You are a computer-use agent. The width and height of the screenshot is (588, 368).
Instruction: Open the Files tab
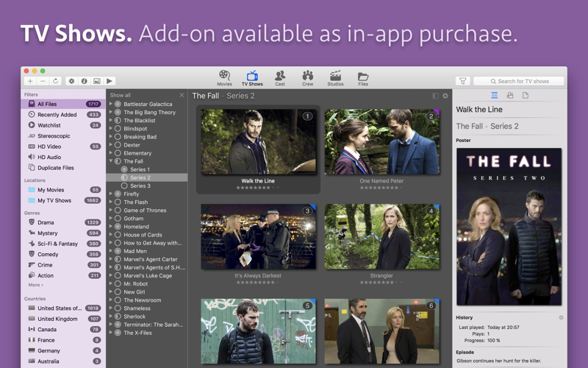363,78
